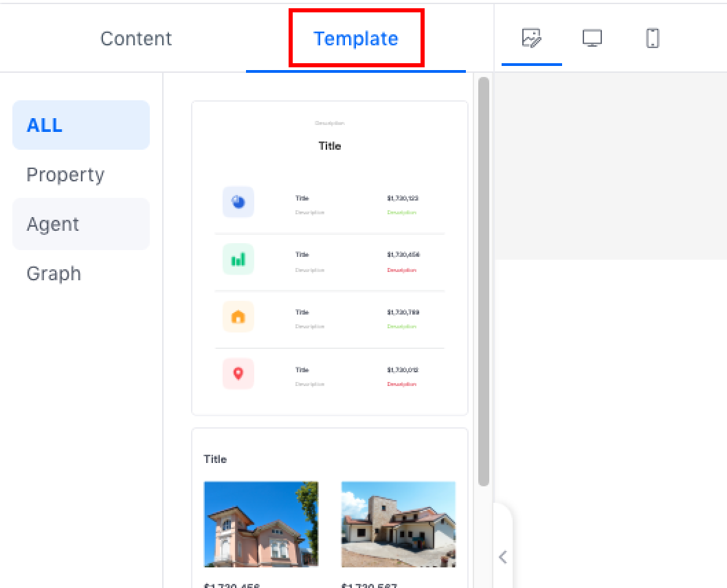Choose the stats list template card title
The width and height of the screenshot is (727, 588).
click(x=330, y=146)
